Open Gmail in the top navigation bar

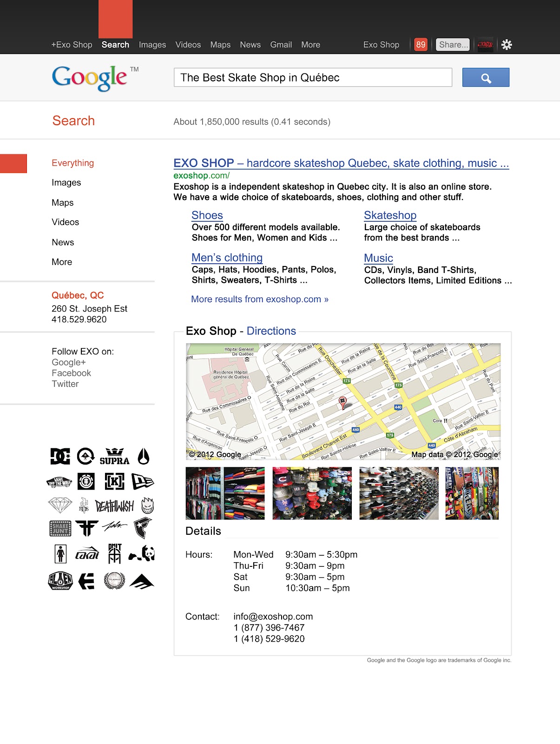281,45
